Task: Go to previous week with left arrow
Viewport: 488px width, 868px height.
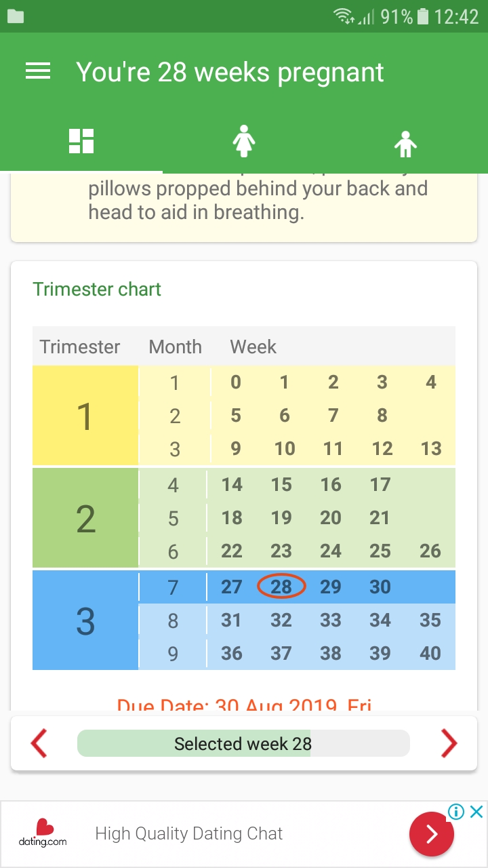Action: point(39,743)
